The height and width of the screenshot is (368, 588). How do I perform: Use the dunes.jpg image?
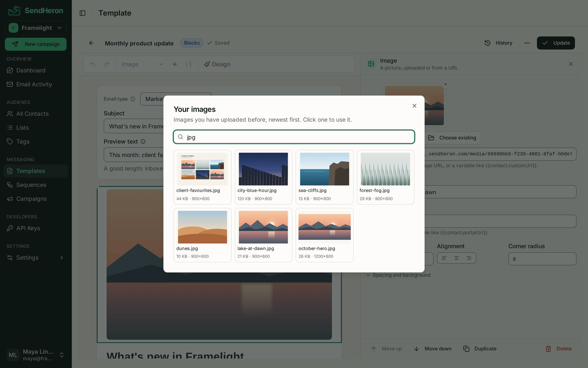pyautogui.click(x=202, y=235)
